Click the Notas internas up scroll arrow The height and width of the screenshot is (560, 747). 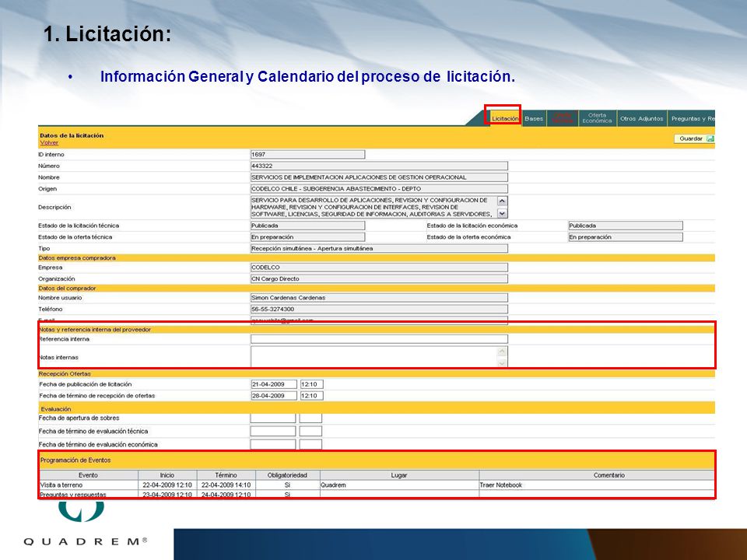tap(502, 352)
